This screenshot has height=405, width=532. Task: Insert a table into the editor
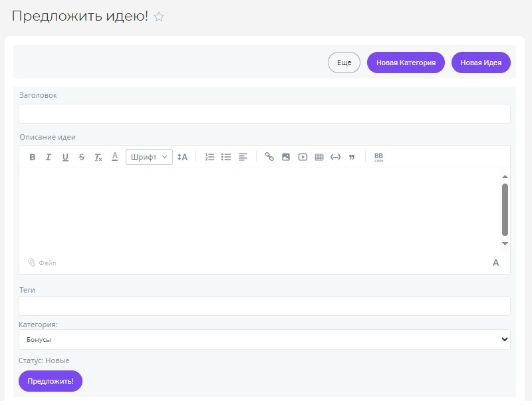pos(319,157)
